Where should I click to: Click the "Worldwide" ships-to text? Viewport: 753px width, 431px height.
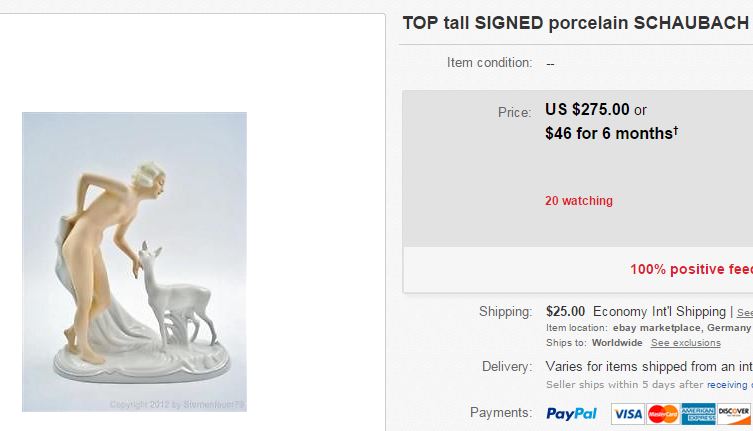coord(616,343)
